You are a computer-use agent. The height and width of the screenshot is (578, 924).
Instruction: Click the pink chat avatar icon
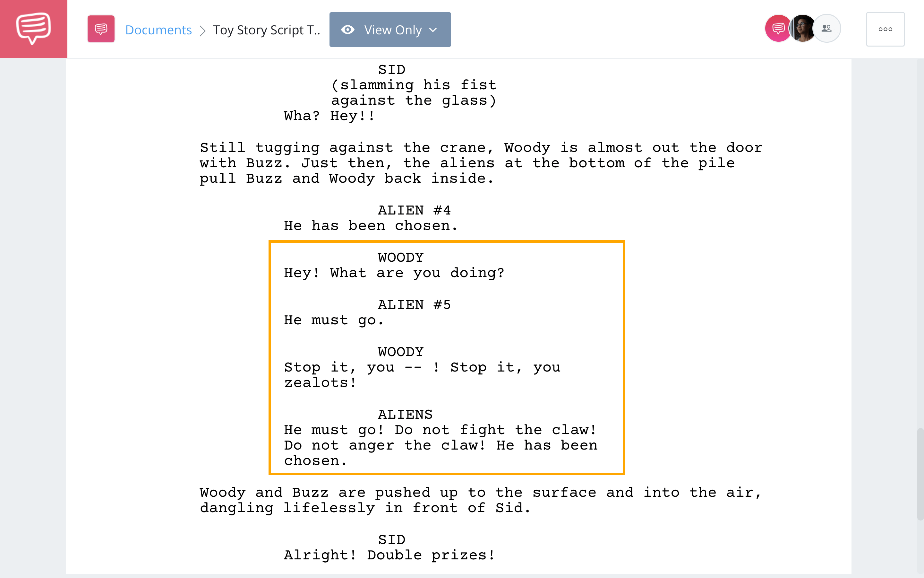tap(778, 28)
